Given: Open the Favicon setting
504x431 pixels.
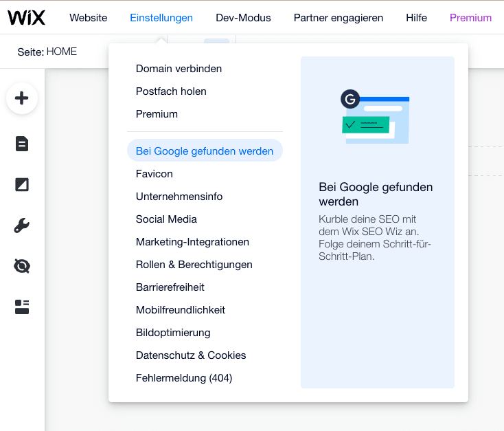Looking at the screenshot, I should [154, 174].
